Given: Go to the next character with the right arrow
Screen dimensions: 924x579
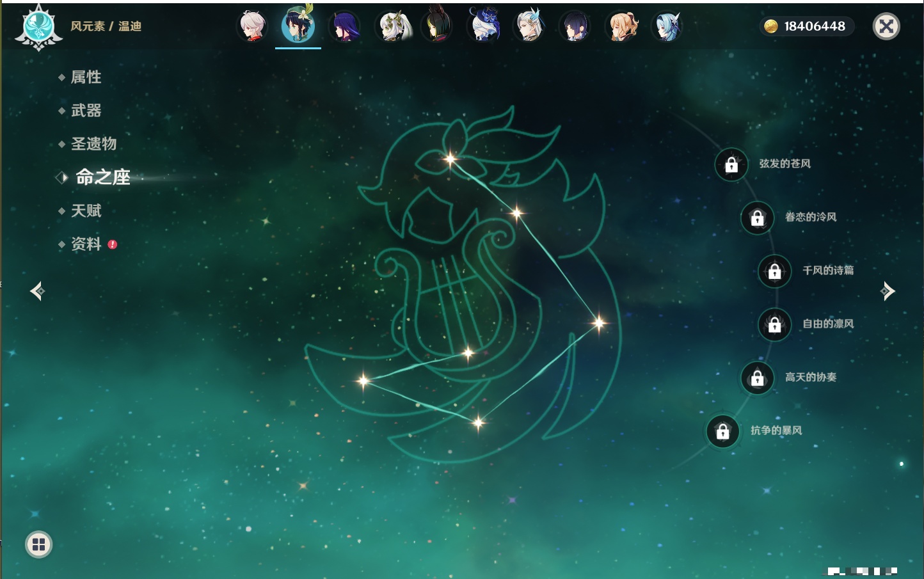Looking at the screenshot, I should tap(888, 291).
